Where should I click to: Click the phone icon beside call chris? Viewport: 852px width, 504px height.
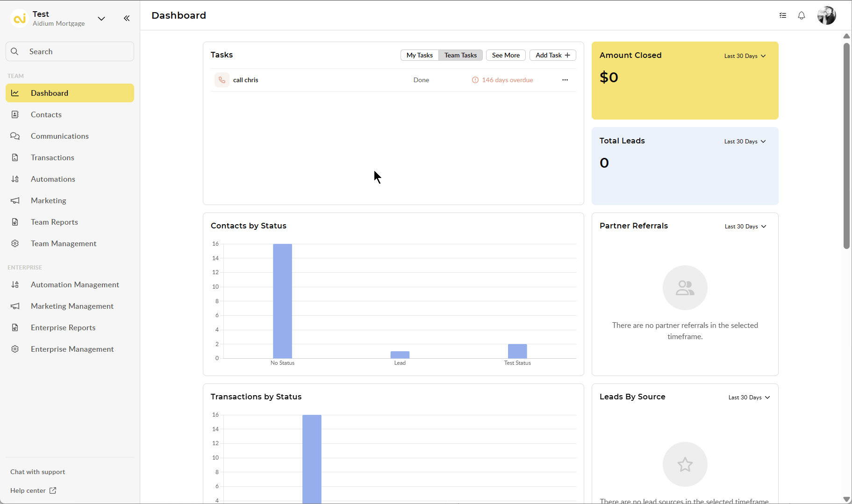222,80
